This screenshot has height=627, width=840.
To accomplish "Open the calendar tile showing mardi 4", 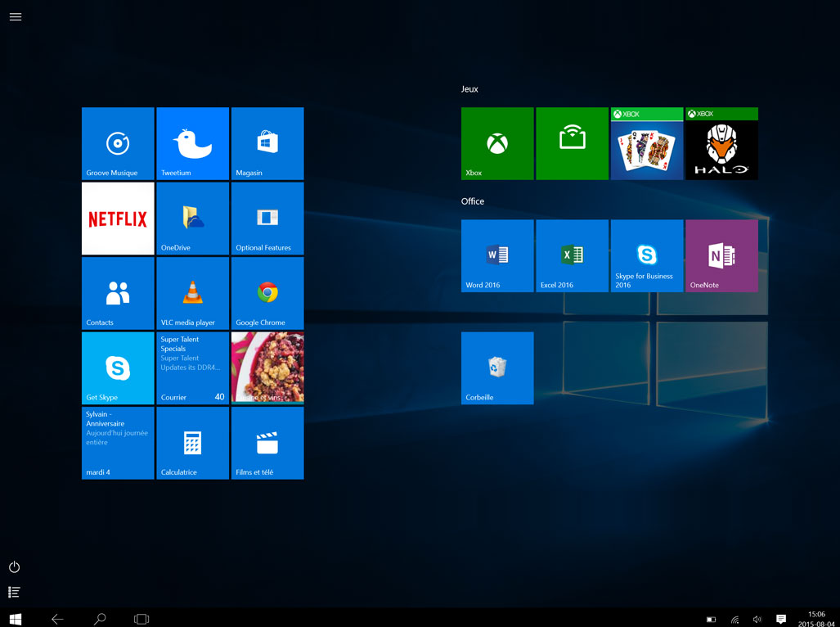I will click(x=118, y=443).
